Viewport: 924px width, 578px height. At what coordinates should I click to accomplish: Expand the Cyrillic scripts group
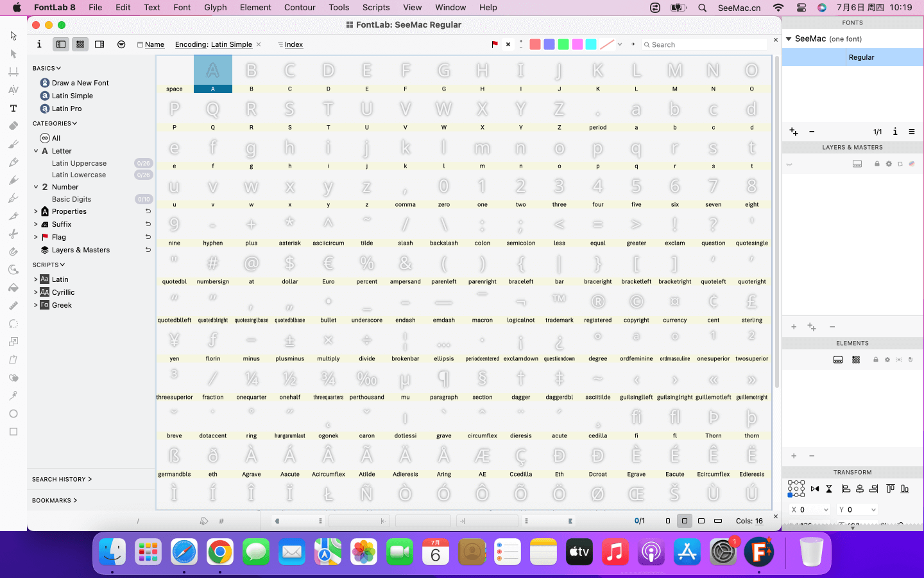click(36, 292)
